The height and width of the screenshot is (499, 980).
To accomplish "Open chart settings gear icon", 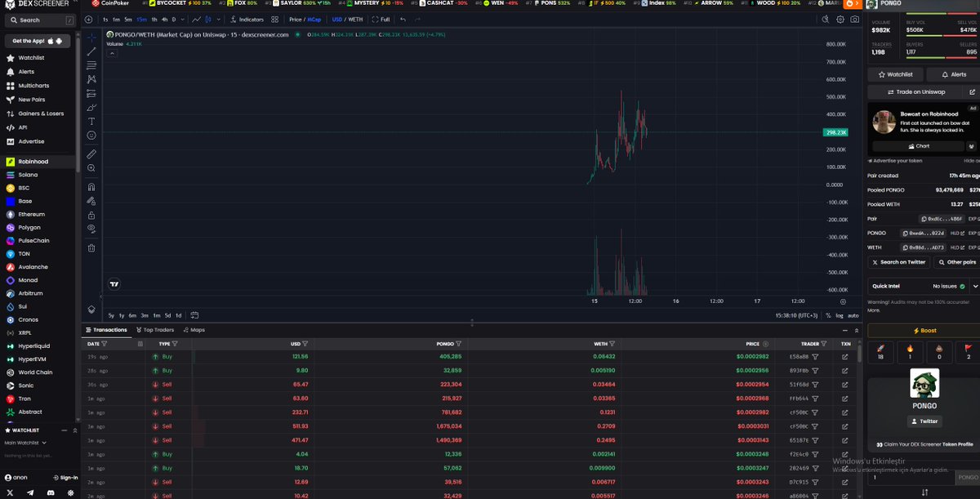I will 840,19.
